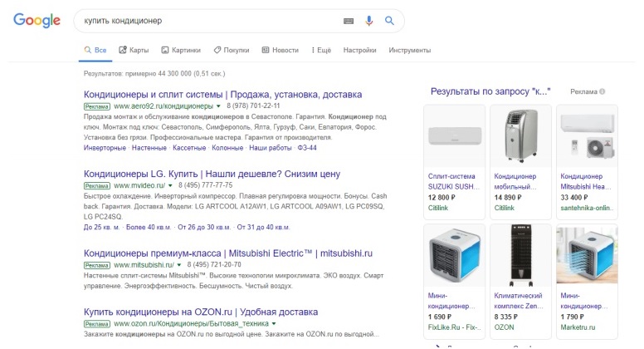The width and height of the screenshot is (644, 349).
Task: Open the on-screen keyboard icon
Action: [349, 21]
